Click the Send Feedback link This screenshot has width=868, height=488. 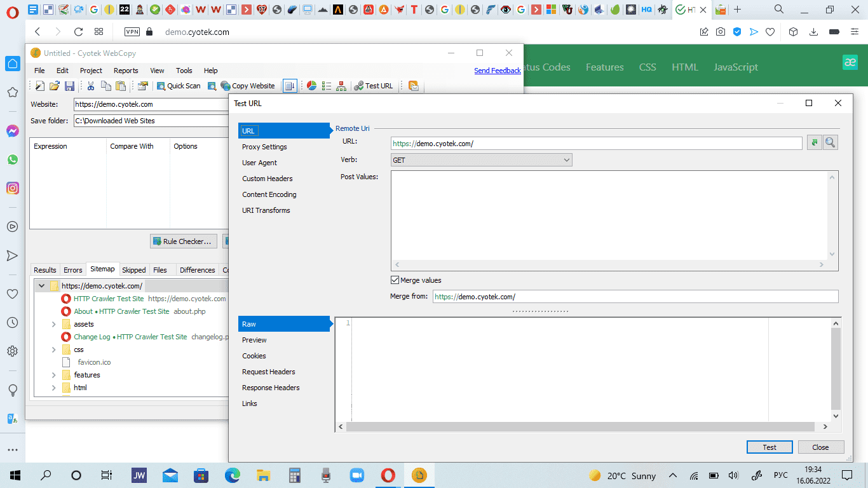point(498,71)
